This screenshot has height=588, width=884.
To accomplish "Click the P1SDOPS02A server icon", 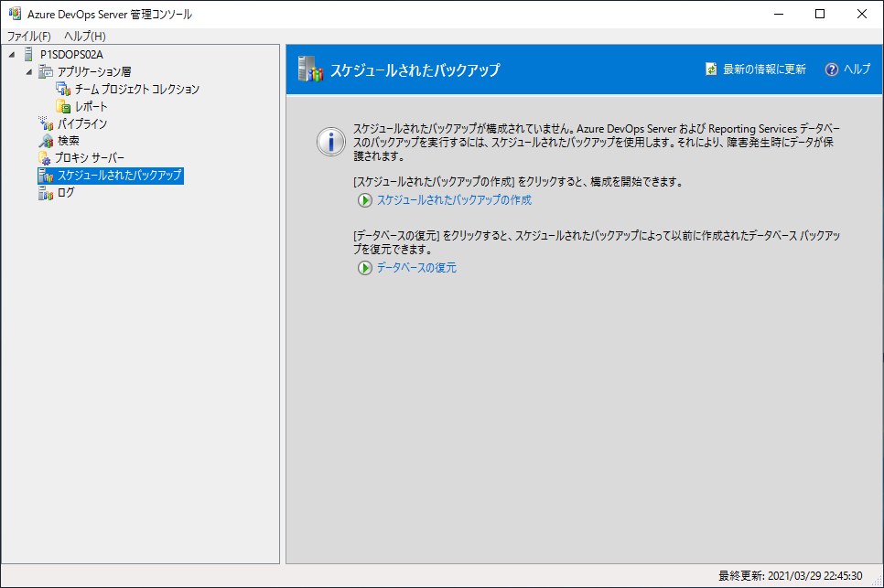I will pos(27,55).
